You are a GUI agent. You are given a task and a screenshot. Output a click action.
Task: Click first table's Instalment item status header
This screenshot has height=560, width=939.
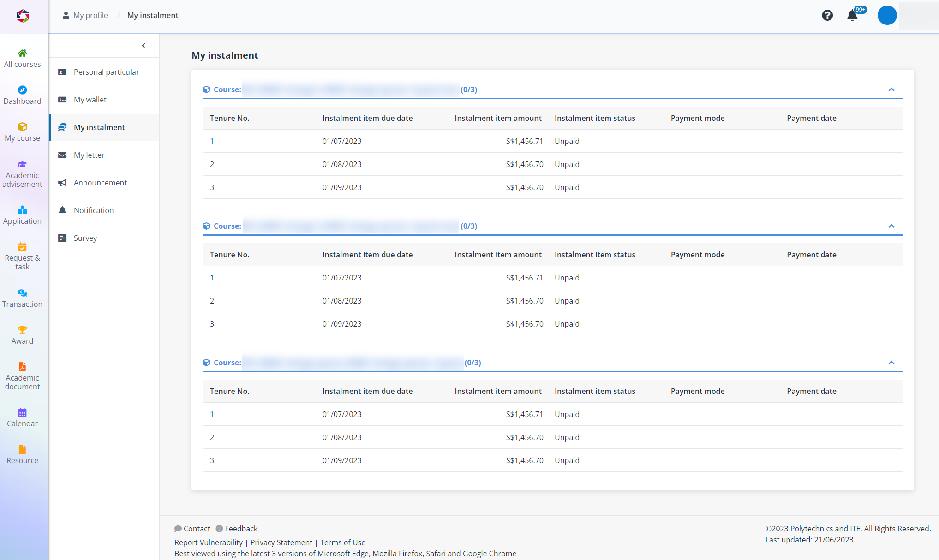[595, 118]
